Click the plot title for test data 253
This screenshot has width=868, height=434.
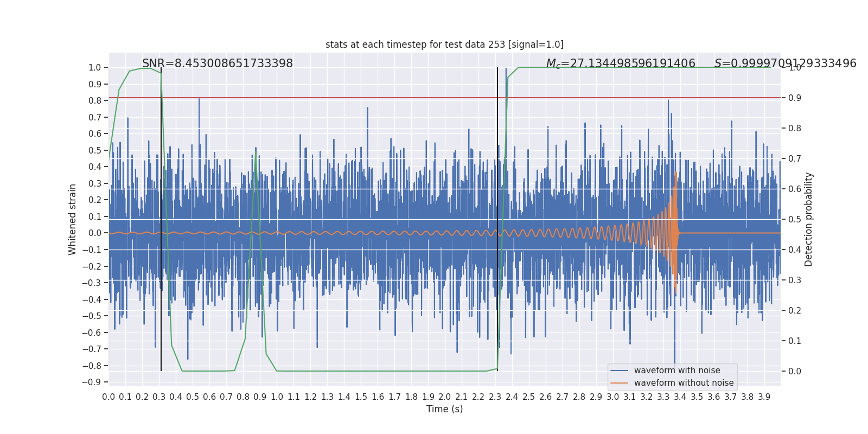pyautogui.click(x=444, y=44)
